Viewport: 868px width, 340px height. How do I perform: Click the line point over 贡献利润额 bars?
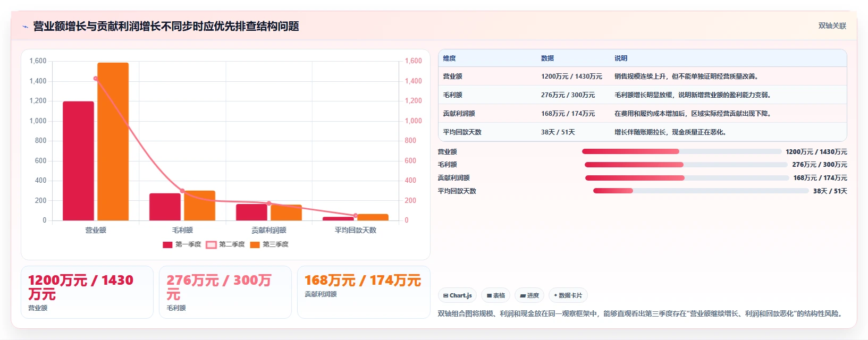pos(269,203)
